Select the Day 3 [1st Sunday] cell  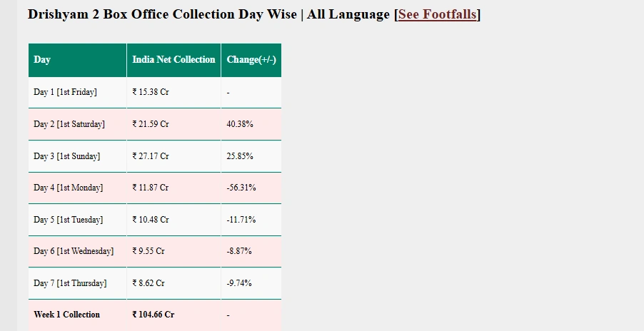tap(78, 156)
